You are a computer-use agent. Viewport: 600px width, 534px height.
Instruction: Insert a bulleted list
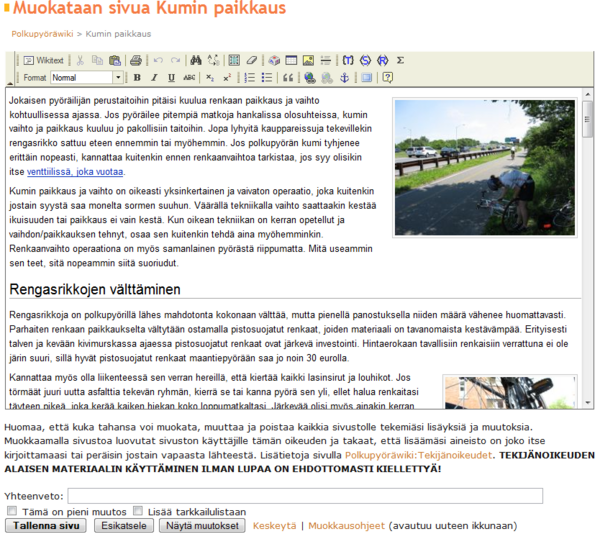267,78
